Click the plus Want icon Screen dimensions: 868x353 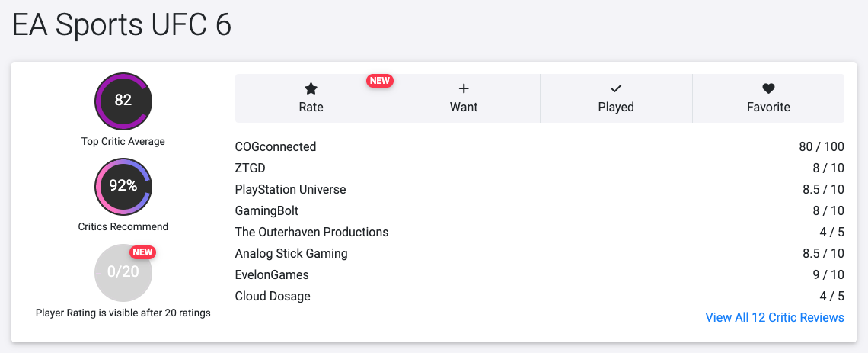[464, 88]
